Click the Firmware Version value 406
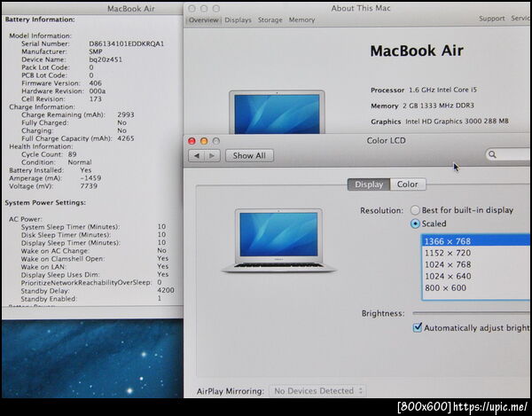 (x=96, y=83)
